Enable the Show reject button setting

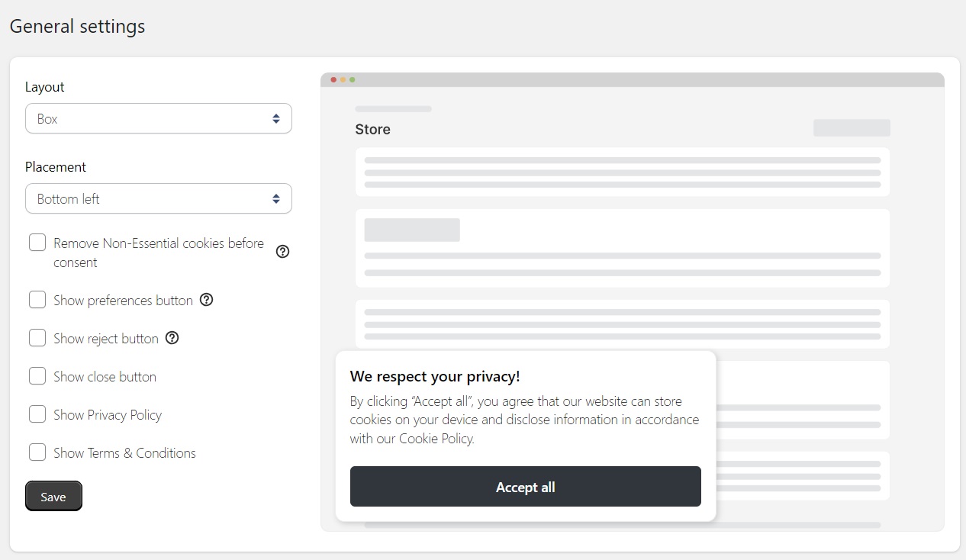coord(37,337)
